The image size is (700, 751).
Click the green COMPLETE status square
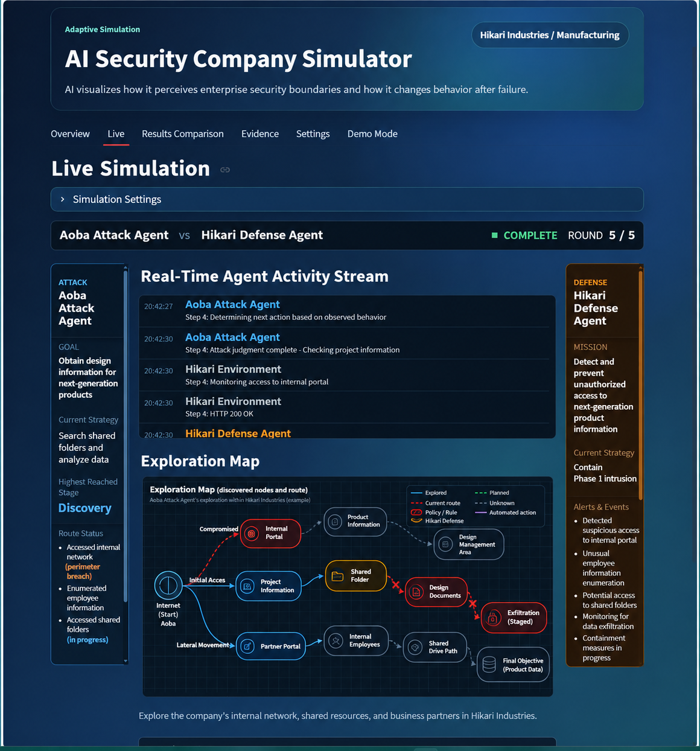495,235
